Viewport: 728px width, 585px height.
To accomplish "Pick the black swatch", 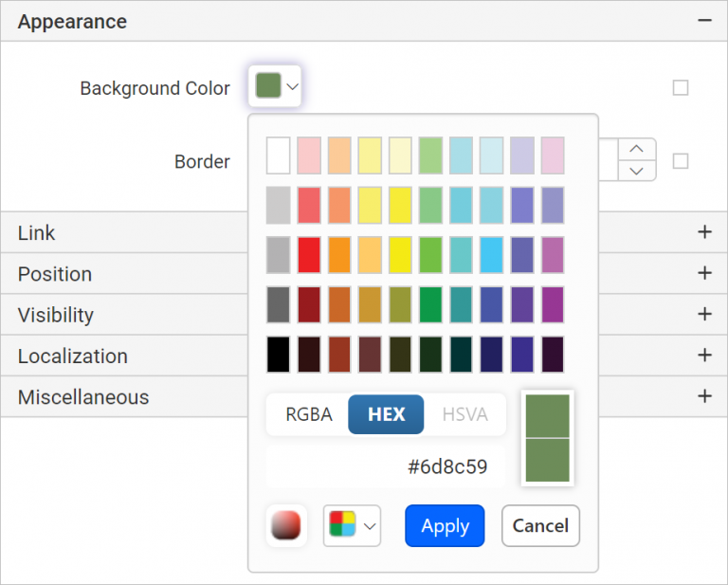I will 279,355.
